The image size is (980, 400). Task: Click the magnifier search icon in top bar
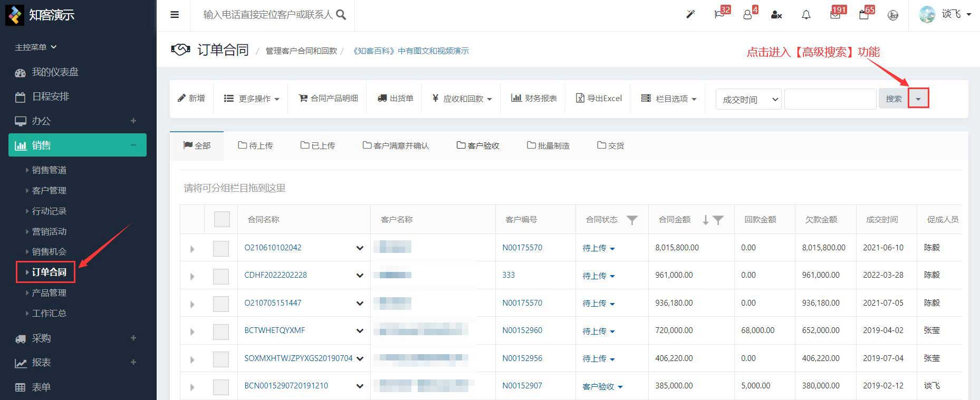pos(341,15)
